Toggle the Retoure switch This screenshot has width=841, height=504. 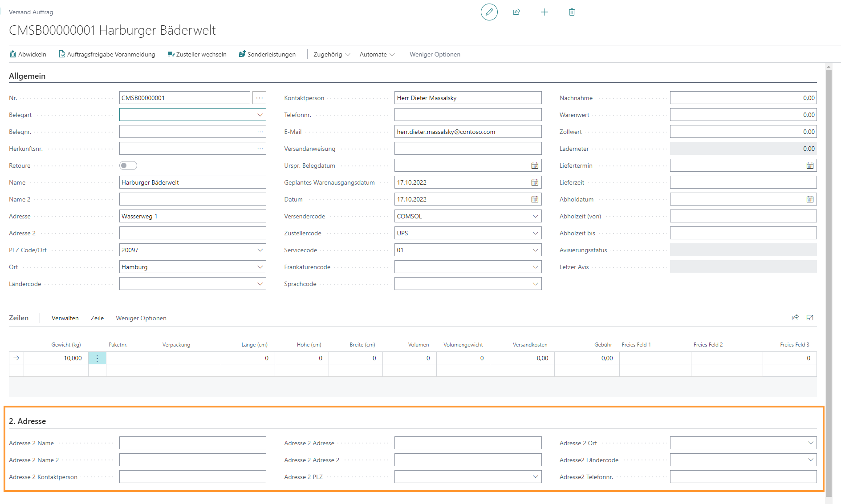(x=128, y=165)
